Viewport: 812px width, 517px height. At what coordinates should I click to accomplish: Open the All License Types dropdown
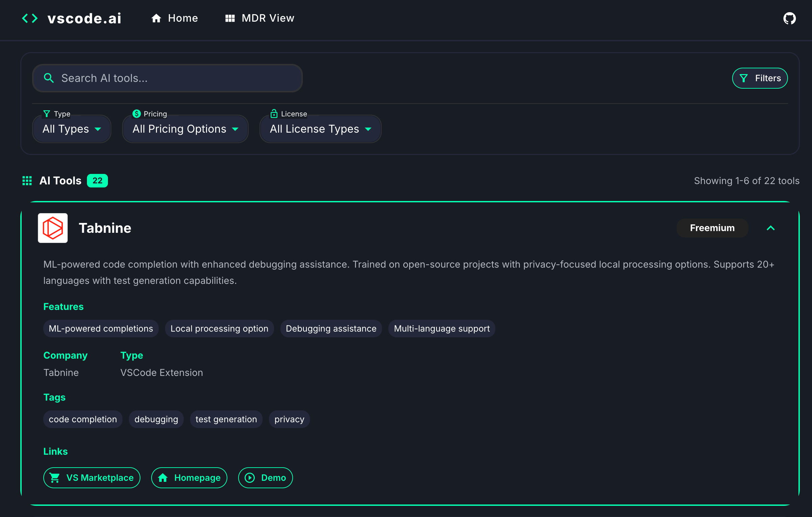point(320,129)
